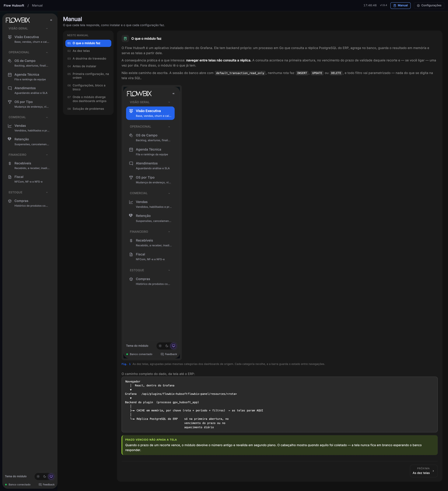Click the 'PRAZO VENCIDO NÃO APAGA A TELA' callout title
This screenshot has width=448, height=491.
(151, 440)
